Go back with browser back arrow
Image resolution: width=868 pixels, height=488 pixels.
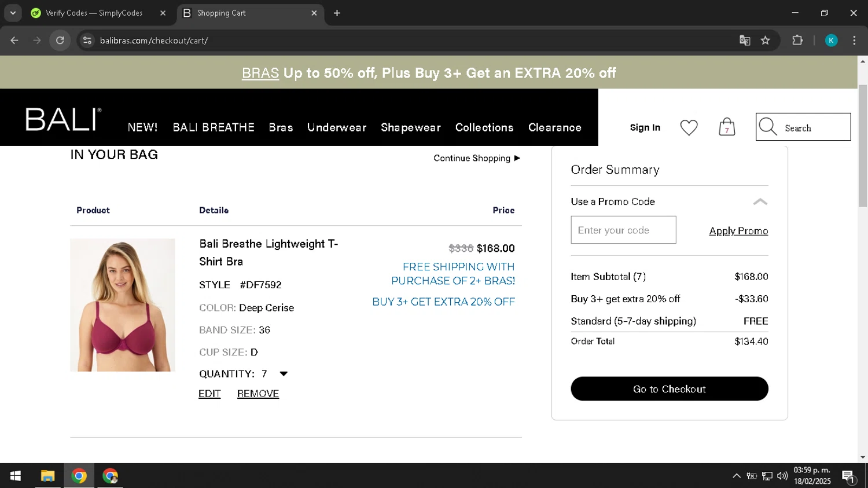coord(14,41)
